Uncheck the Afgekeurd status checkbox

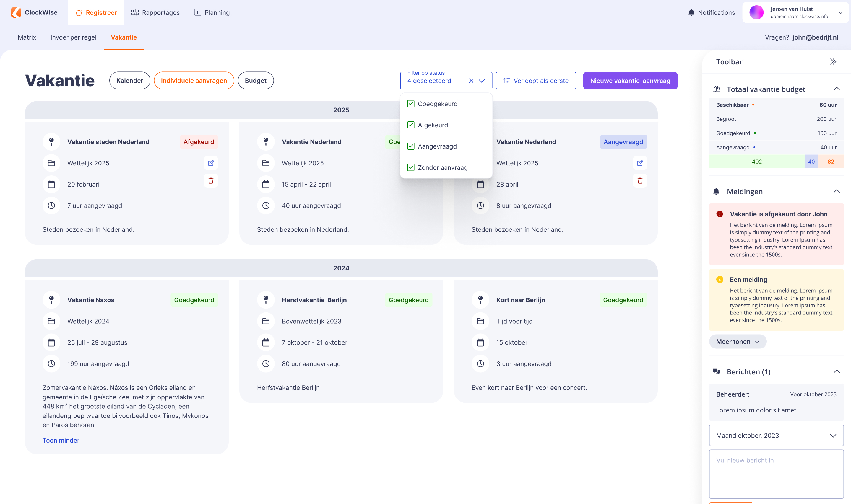pyautogui.click(x=411, y=125)
